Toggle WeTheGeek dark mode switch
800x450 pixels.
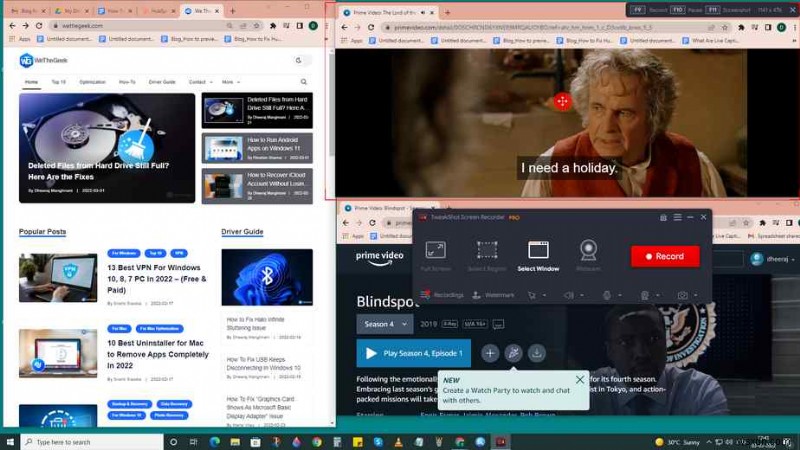(x=302, y=60)
